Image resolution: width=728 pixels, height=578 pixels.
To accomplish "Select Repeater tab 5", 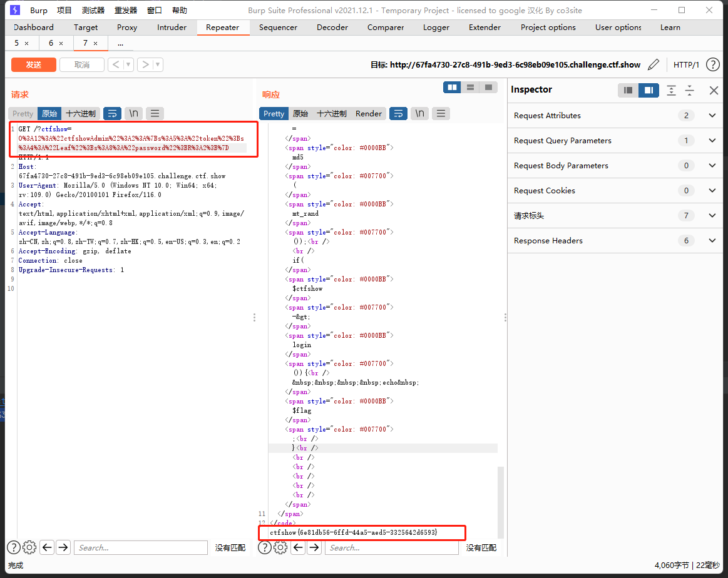I will tap(17, 43).
